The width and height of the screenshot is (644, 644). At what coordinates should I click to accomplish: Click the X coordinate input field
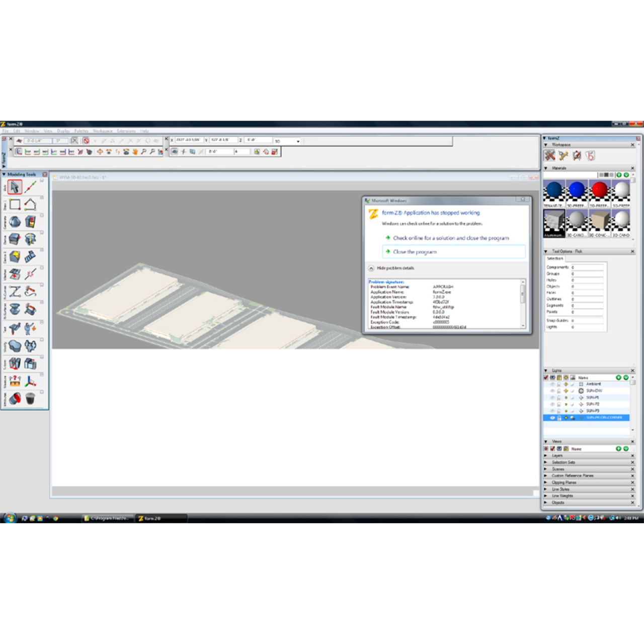pyautogui.click(x=188, y=140)
